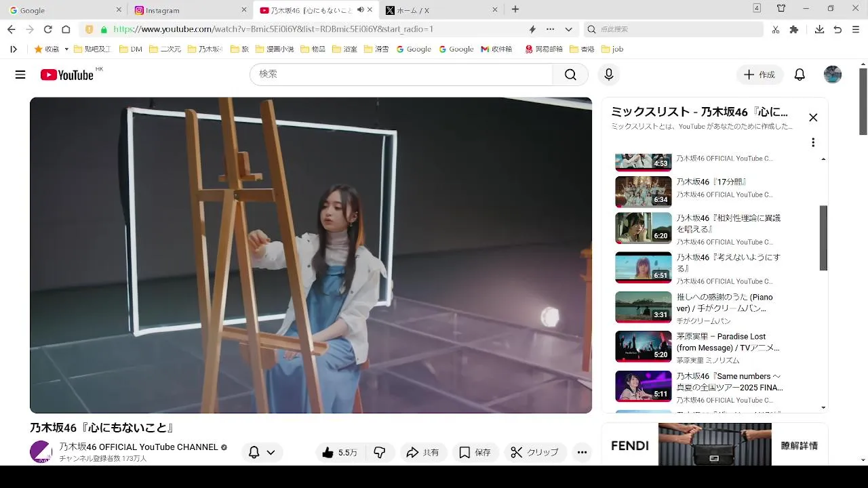The image size is (868, 488).
Task: Go to browser home page
Action: 66,29
